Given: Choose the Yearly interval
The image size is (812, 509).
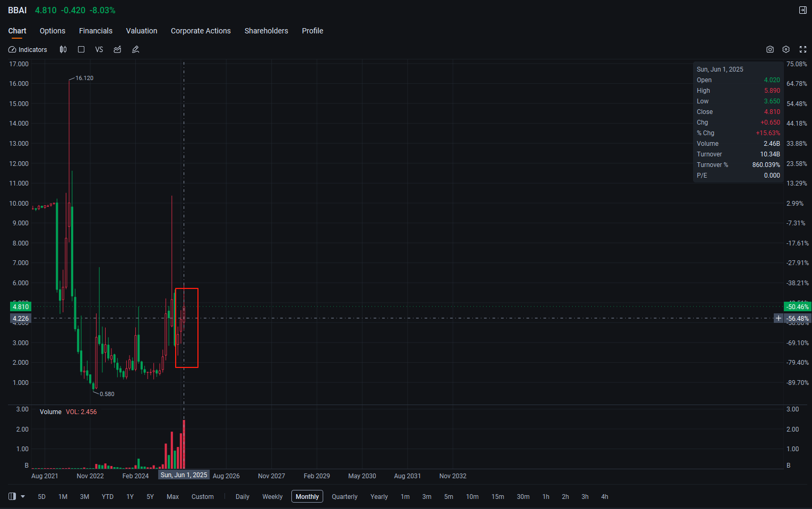Looking at the screenshot, I should [x=379, y=497].
